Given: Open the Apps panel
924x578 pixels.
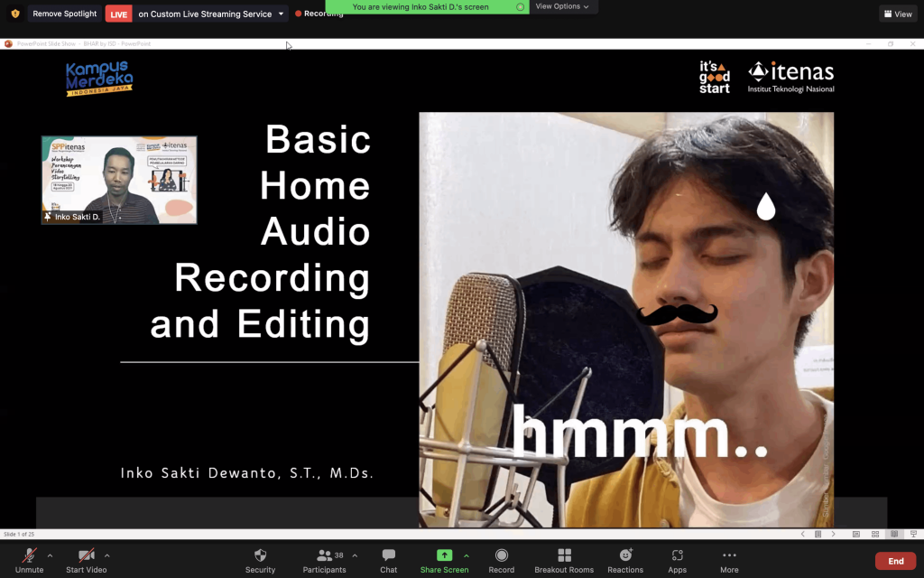Looking at the screenshot, I should click(677, 559).
